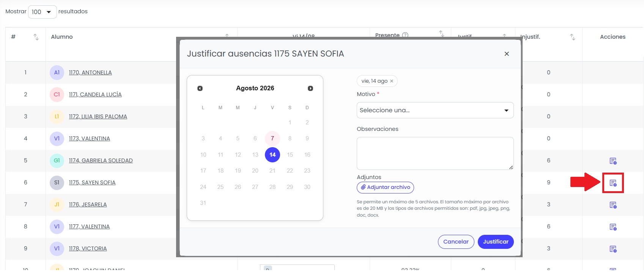This screenshot has height=272, width=644.
Task: Click avatar V1 of 1177 Valentina
Action: (57, 226)
